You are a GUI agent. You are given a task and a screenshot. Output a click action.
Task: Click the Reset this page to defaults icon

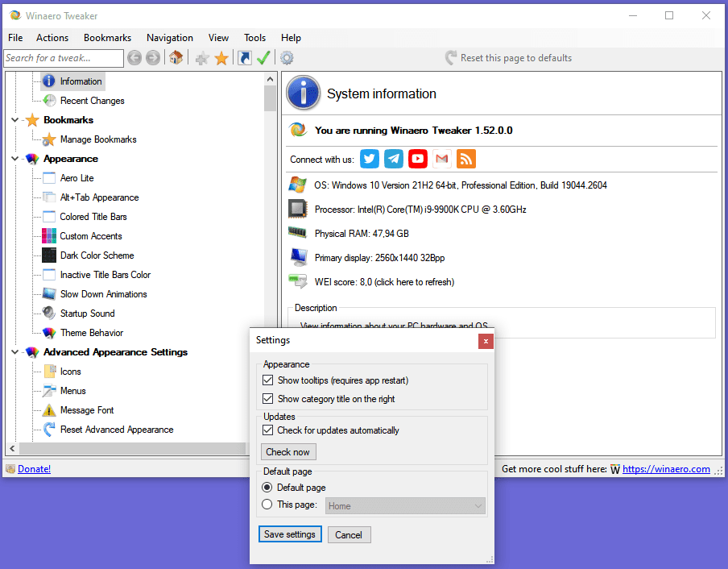(x=450, y=57)
